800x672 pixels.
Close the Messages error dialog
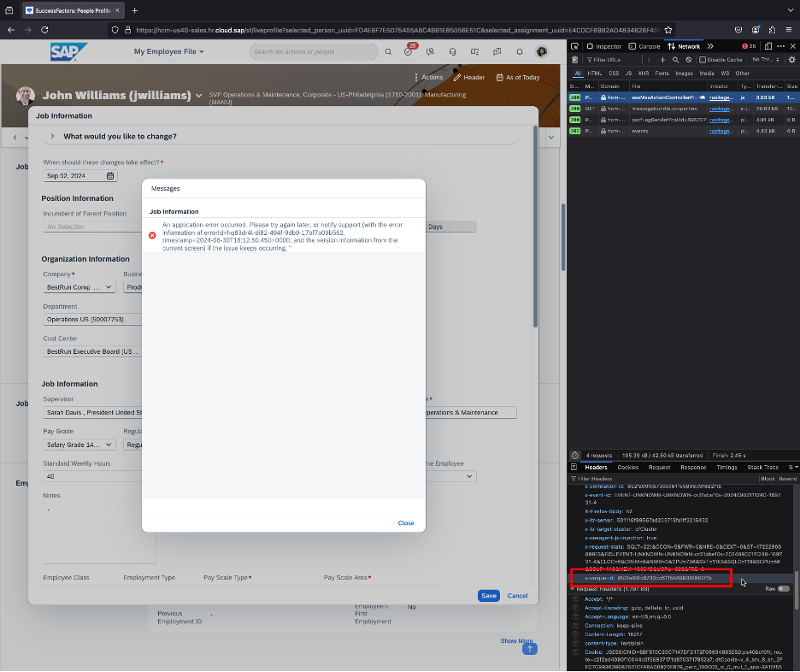click(x=406, y=523)
